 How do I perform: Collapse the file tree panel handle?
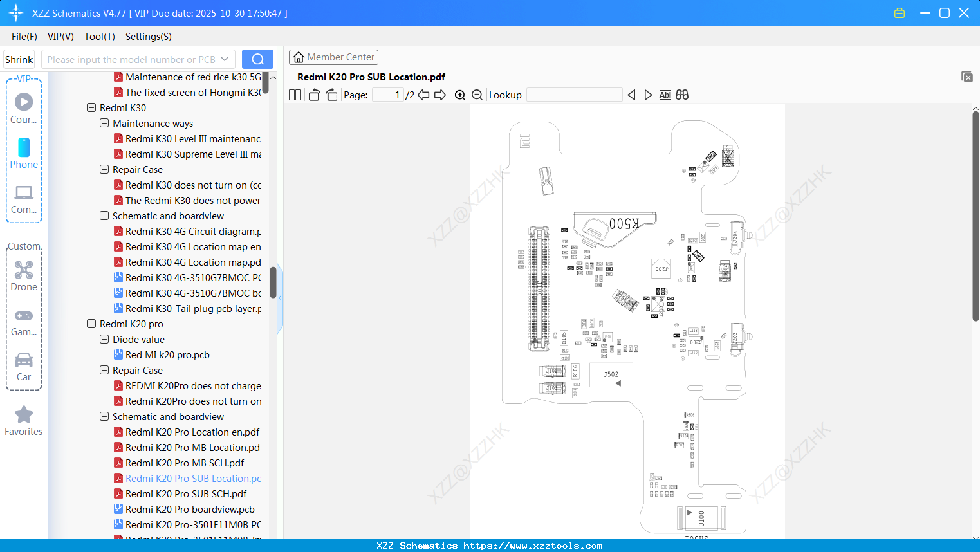pyautogui.click(x=280, y=298)
